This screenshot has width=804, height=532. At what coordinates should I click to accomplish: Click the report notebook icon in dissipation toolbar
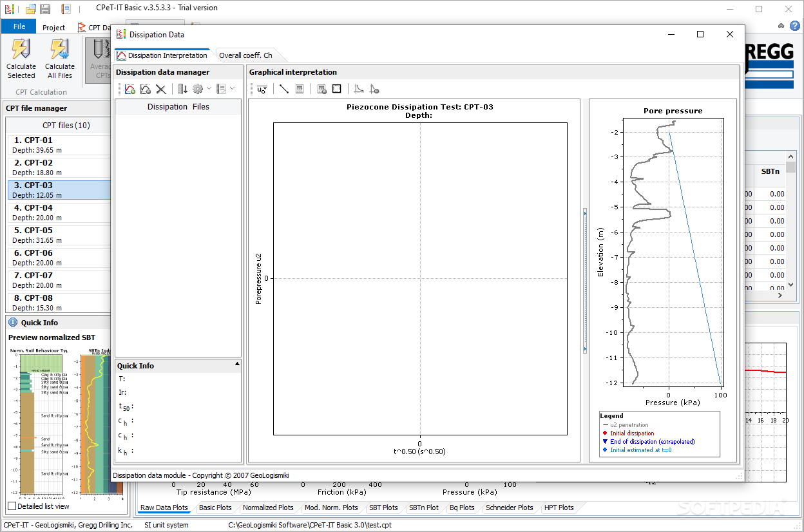click(x=221, y=89)
